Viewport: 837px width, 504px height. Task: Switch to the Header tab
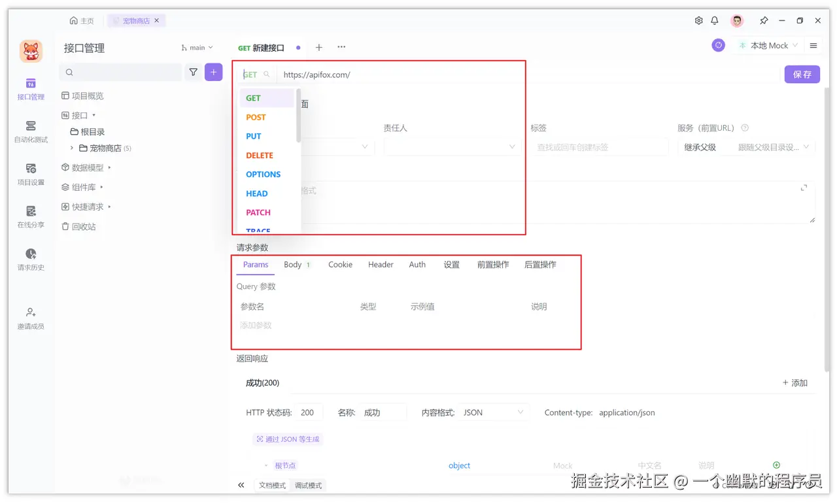click(381, 265)
